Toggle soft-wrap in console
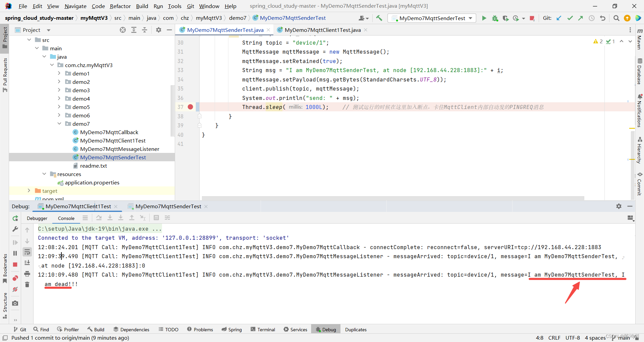 click(x=27, y=252)
